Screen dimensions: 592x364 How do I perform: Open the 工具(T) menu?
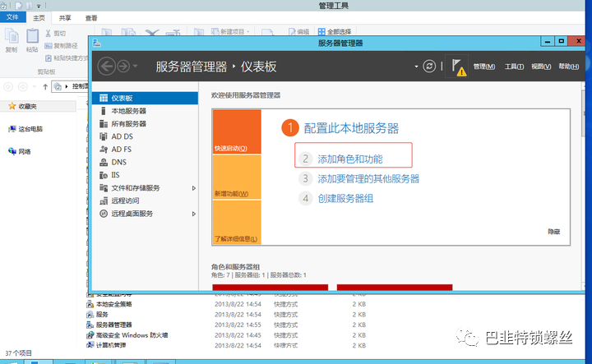[514, 67]
